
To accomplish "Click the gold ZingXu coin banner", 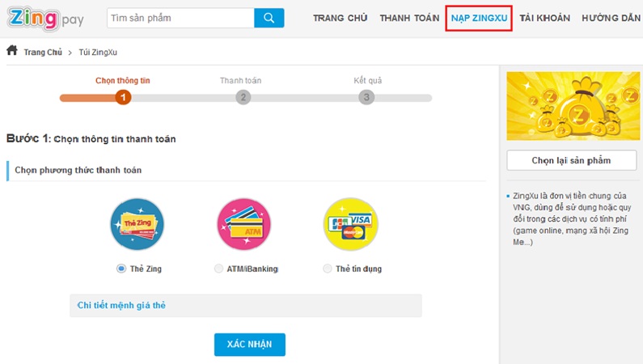I will pyautogui.click(x=571, y=106).
